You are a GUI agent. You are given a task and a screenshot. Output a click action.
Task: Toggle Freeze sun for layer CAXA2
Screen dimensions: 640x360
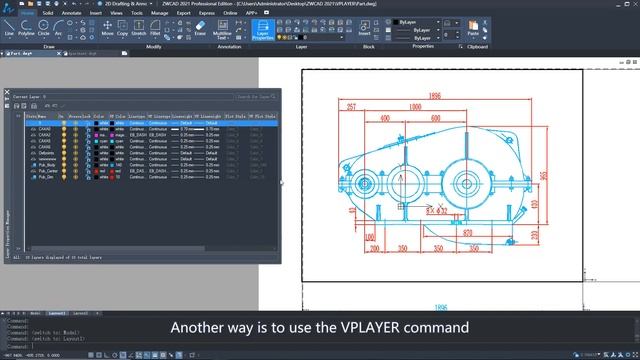click(x=76, y=135)
